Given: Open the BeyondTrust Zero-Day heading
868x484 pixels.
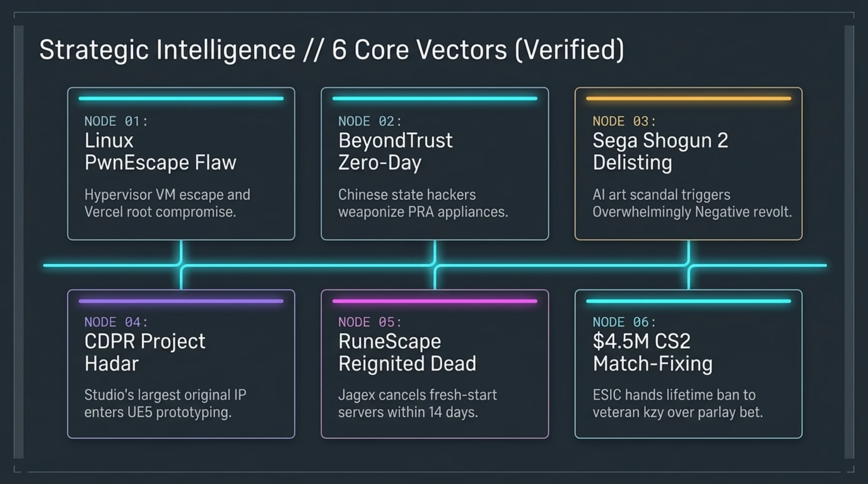Looking at the screenshot, I should pos(395,151).
